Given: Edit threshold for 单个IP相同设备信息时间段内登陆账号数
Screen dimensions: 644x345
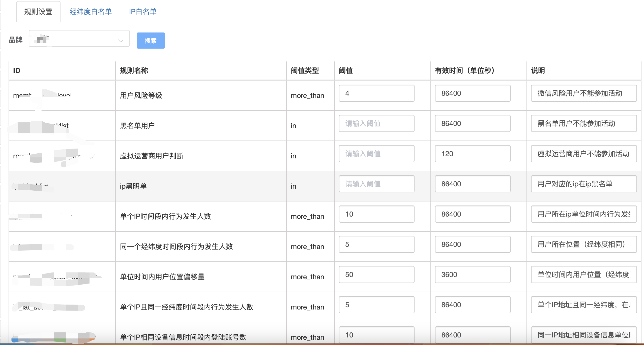Looking at the screenshot, I should pos(376,335).
